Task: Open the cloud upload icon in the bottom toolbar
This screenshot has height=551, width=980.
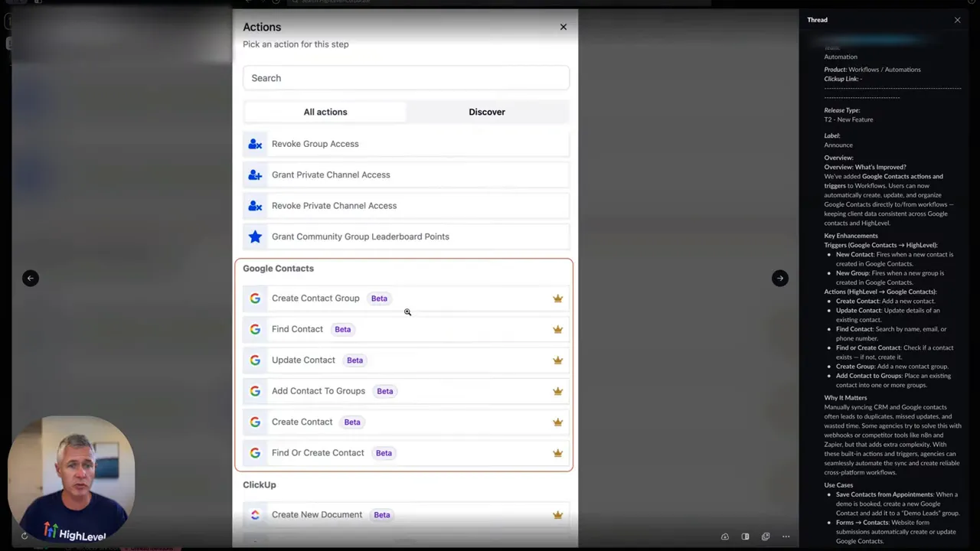Action: (725, 536)
